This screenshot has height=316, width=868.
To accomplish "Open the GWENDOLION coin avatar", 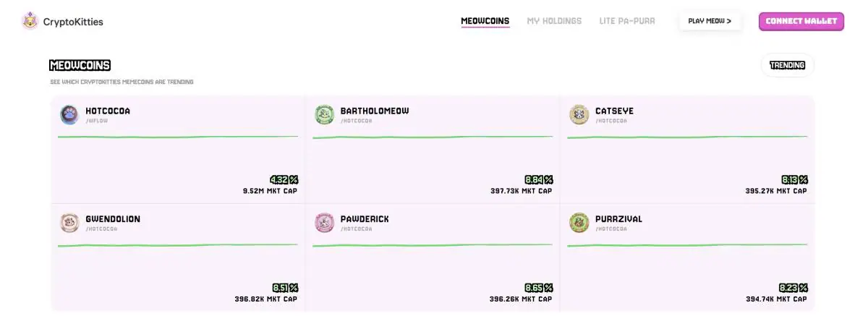I will 69,223.
